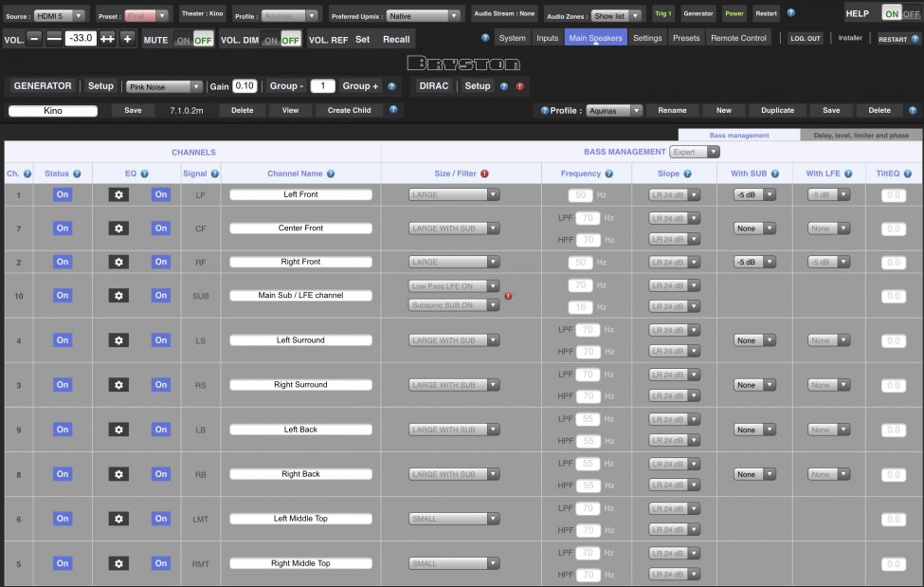The height and width of the screenshot is (587, 924).
Task: Open the Preferred Upmix Native dropdown
Action: [x=423, y=16]
